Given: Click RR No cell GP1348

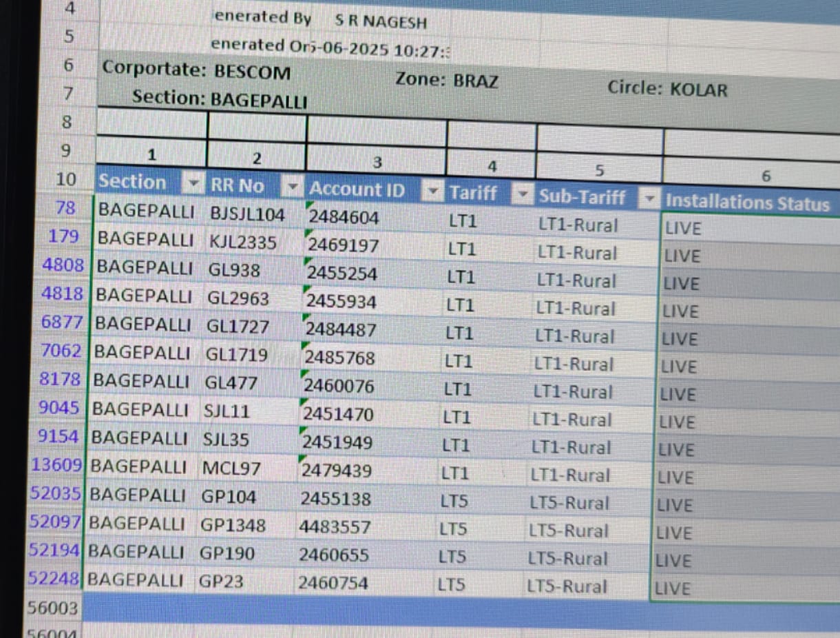Looking at the screenshot, I should click(x=233, y=526).
